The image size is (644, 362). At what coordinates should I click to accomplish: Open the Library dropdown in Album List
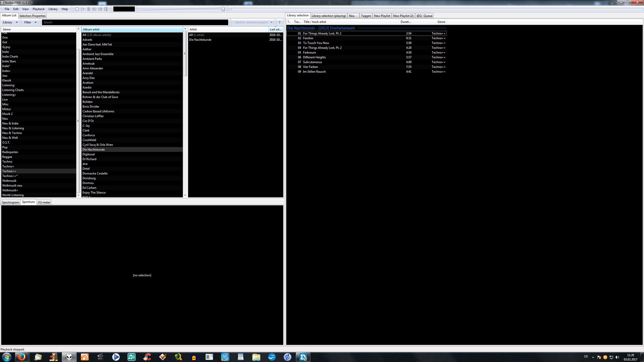[10, 22]
